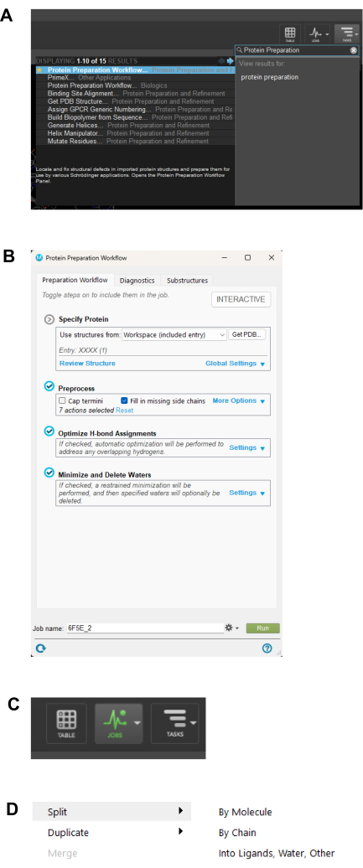Click the reset circular arrow icon

41,648
